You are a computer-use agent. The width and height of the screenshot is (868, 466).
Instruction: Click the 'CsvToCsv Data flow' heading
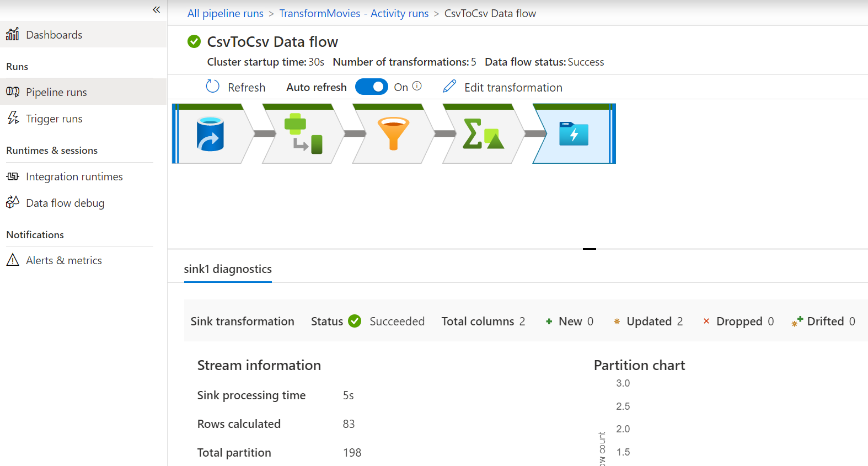coord(272,42)
